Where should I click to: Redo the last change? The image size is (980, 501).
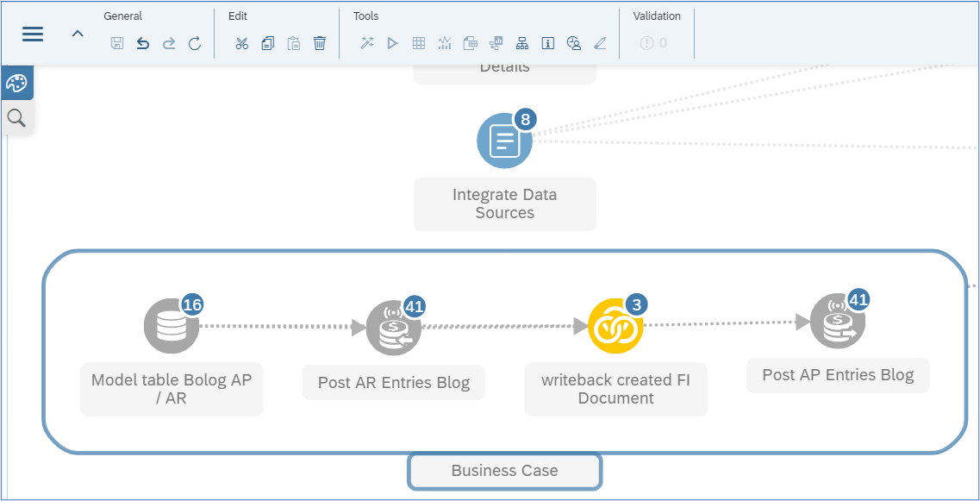click(169, 42)
